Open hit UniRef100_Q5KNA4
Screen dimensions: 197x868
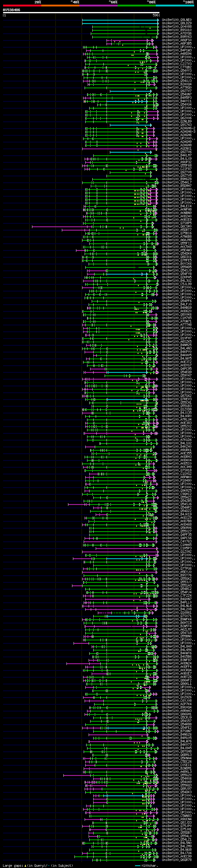(x=176, y=758)
